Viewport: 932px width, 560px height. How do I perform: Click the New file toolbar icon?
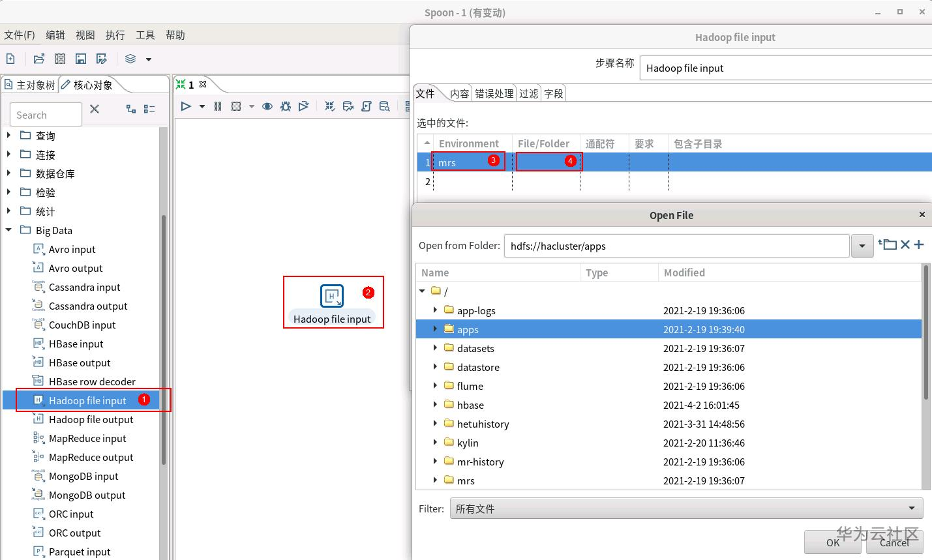coord(10,59)
